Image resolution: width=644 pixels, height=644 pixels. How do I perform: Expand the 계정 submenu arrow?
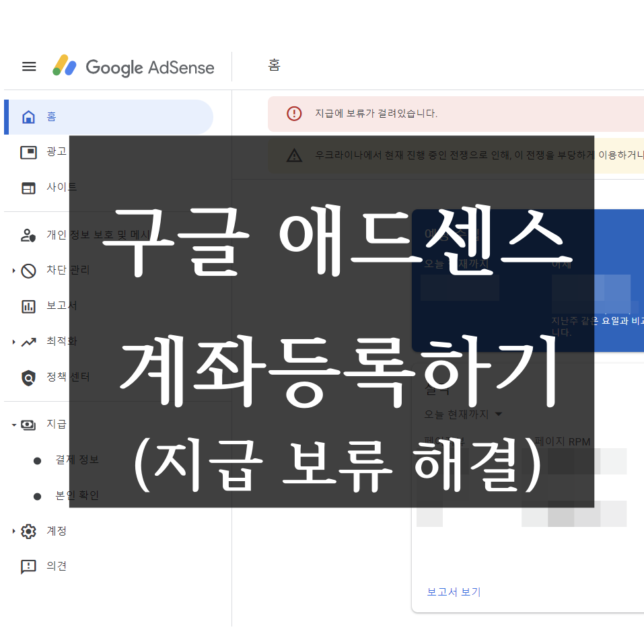[13, 531]
